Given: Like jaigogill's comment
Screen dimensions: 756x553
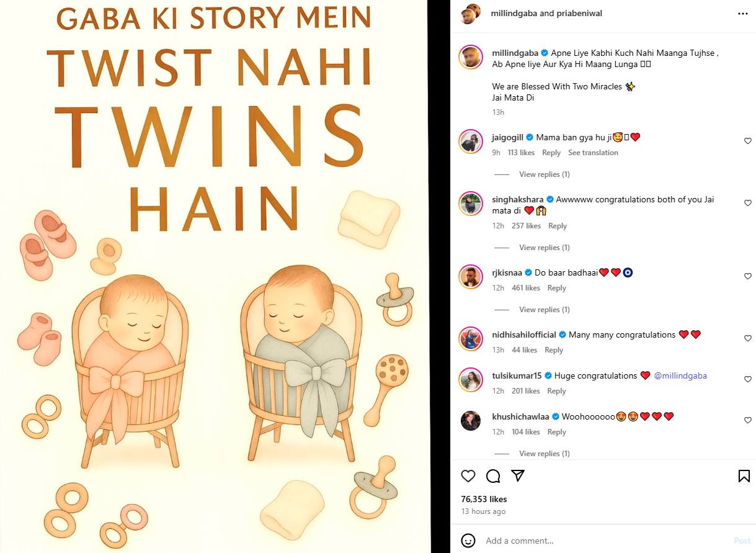Looking at the screenshot, I should coord(748,141).
